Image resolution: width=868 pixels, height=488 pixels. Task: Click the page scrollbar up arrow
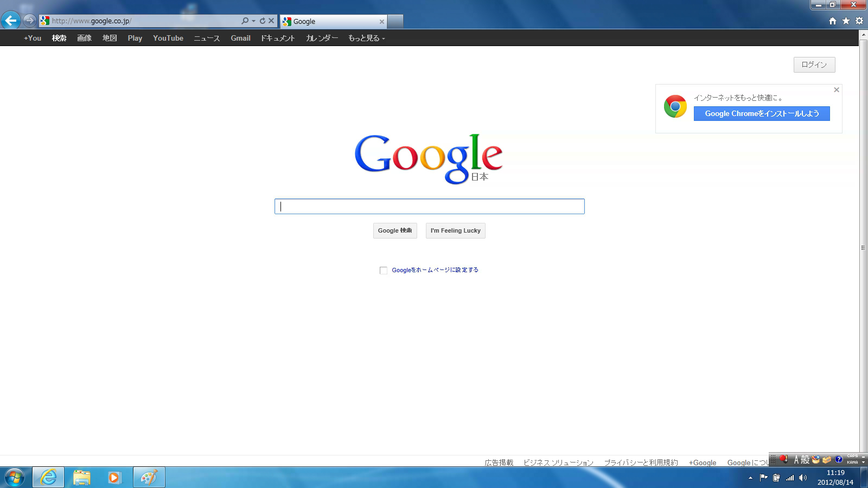(x=863, y=35)
